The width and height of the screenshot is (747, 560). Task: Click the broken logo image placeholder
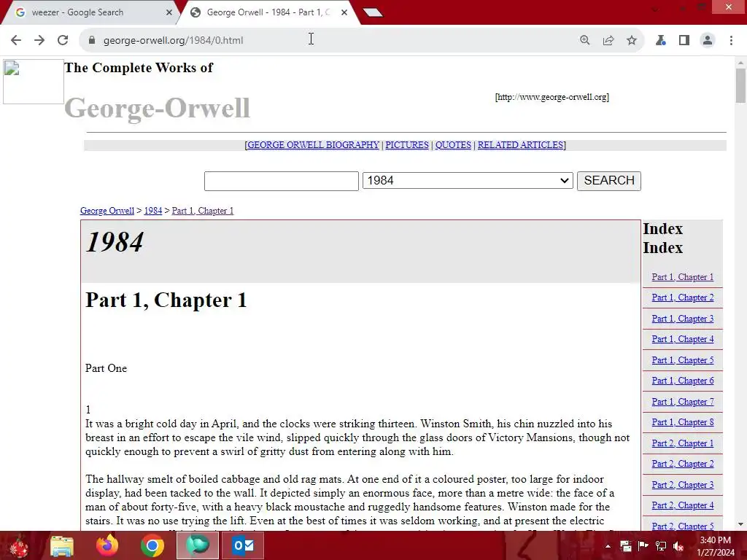point(34,82)
